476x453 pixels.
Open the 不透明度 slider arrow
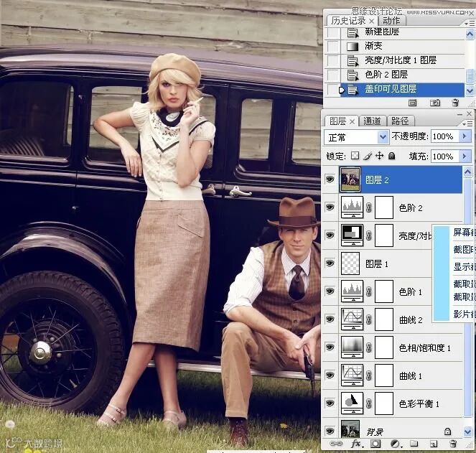click(x=465, y=136)
